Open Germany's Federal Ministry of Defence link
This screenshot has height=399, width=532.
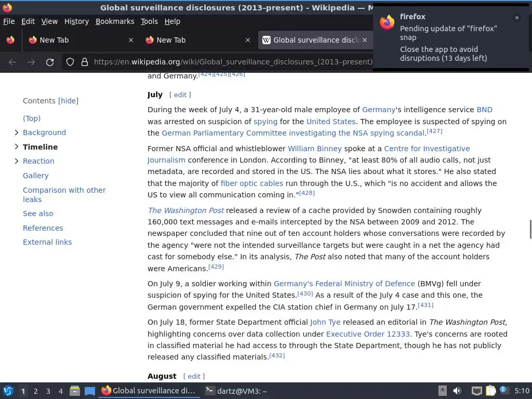(344, 284)
